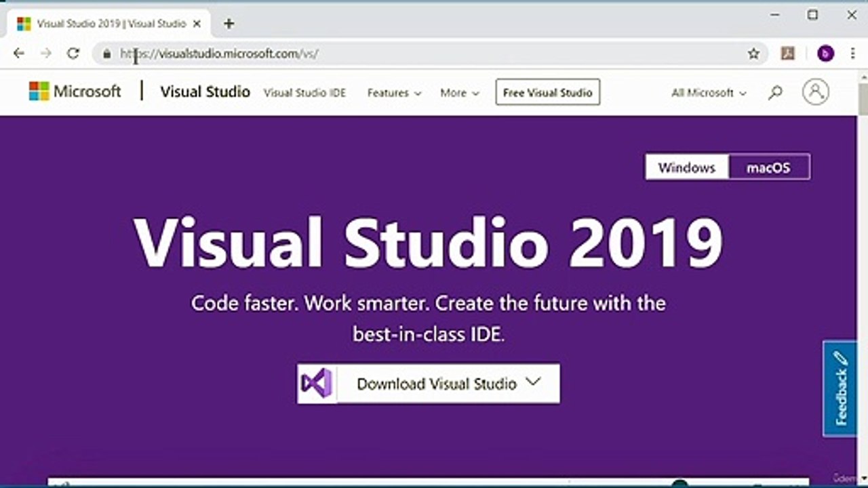
Task: Open a new browser tab
Action: tap(229, 24)
